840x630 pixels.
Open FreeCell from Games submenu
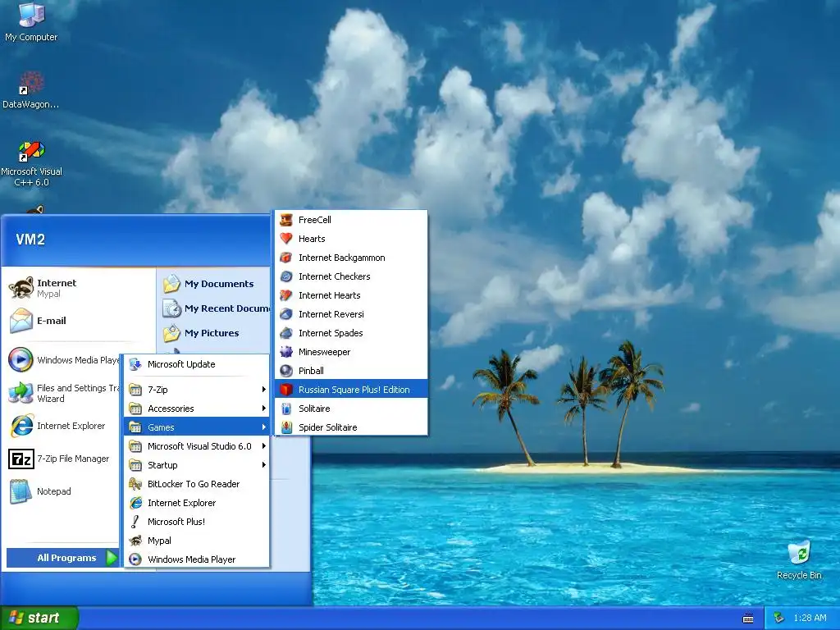[x=351, y=220]
